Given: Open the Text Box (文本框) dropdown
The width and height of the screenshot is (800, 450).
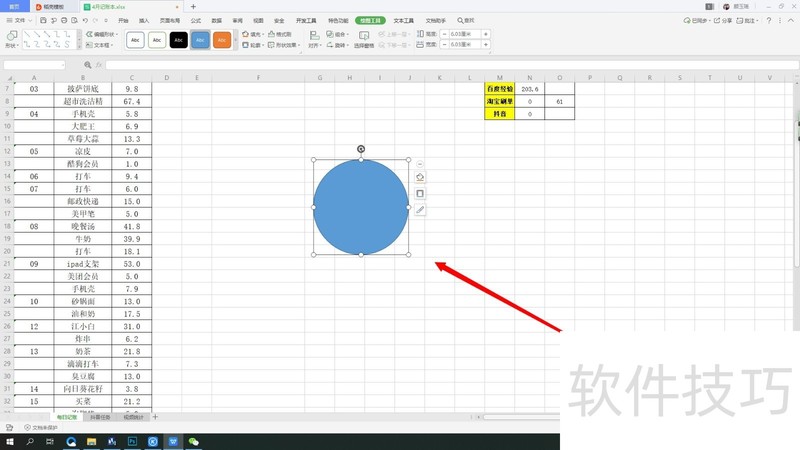Looking at the screenshot, I should [99, 45].
